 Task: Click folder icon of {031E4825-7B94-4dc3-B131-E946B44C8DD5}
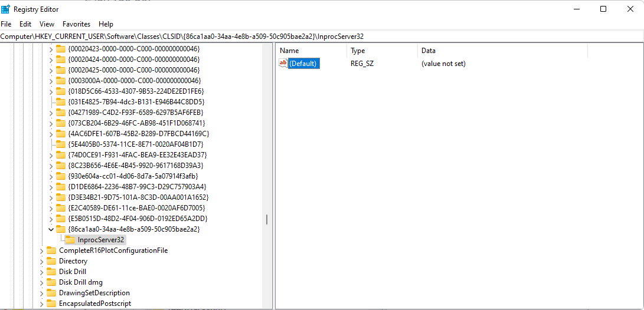(x=61, y=102)
